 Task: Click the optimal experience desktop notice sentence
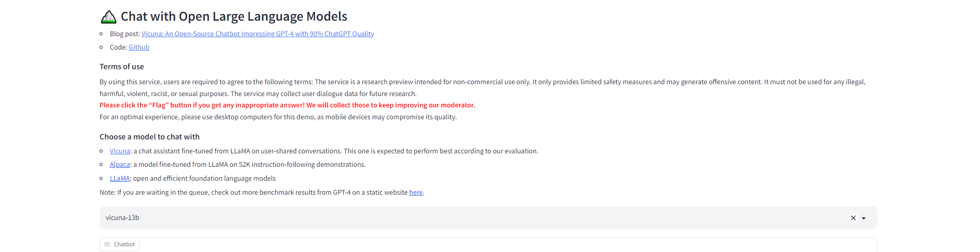tap(278, 117)
